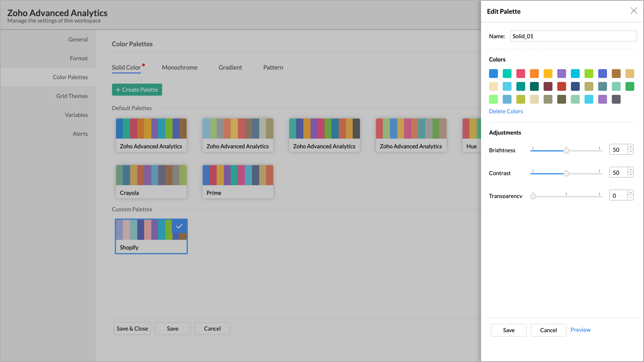Click the Brightness slider handle

click(566, 151)
